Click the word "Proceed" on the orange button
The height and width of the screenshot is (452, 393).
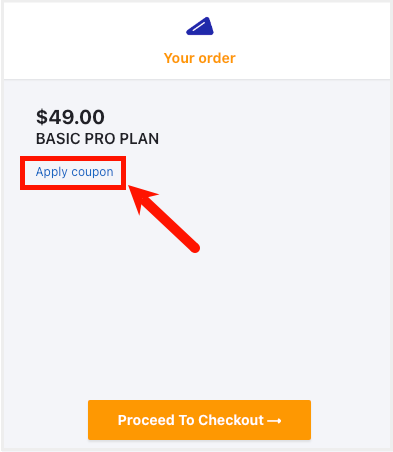coord(146,420)
